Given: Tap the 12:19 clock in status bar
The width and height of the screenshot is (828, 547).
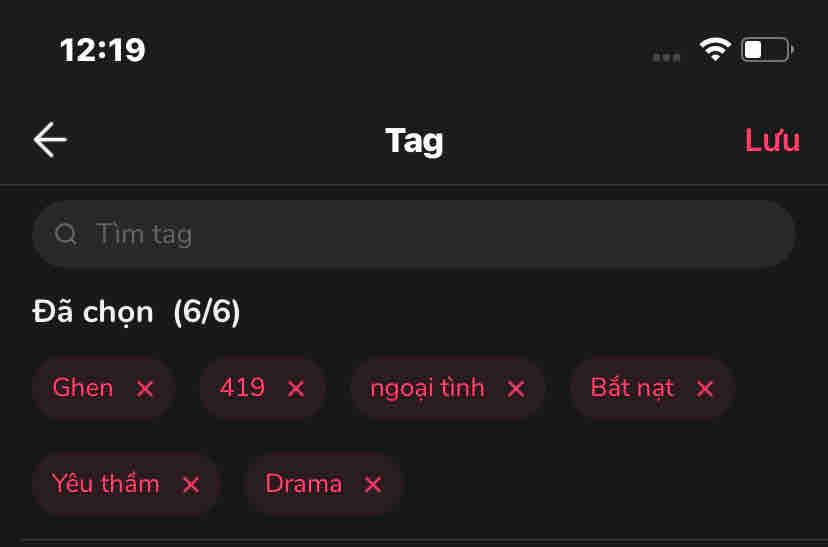Looking at the screenshot, I should (x=102, y=51).
